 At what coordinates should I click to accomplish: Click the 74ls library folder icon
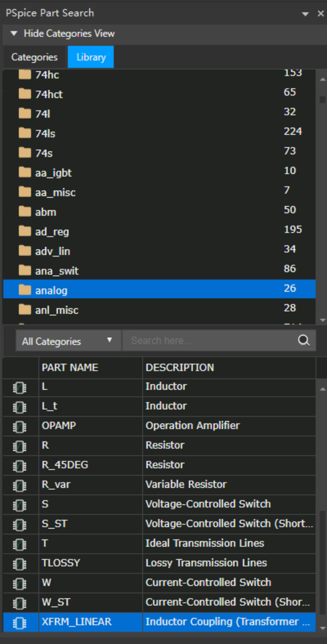click(x=25, y=133)
